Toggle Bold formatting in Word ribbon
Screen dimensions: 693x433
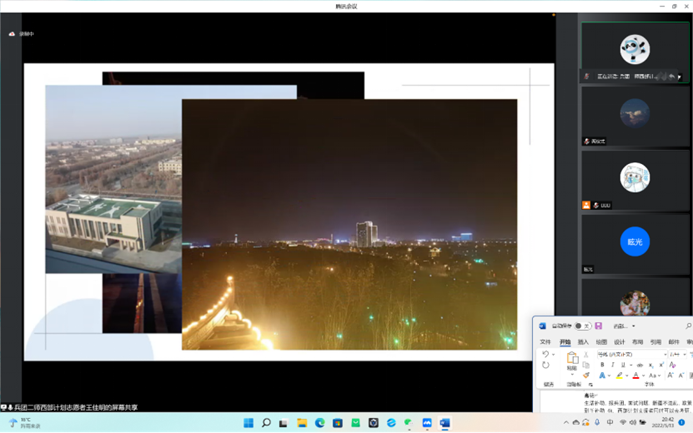tap(602, 365)
